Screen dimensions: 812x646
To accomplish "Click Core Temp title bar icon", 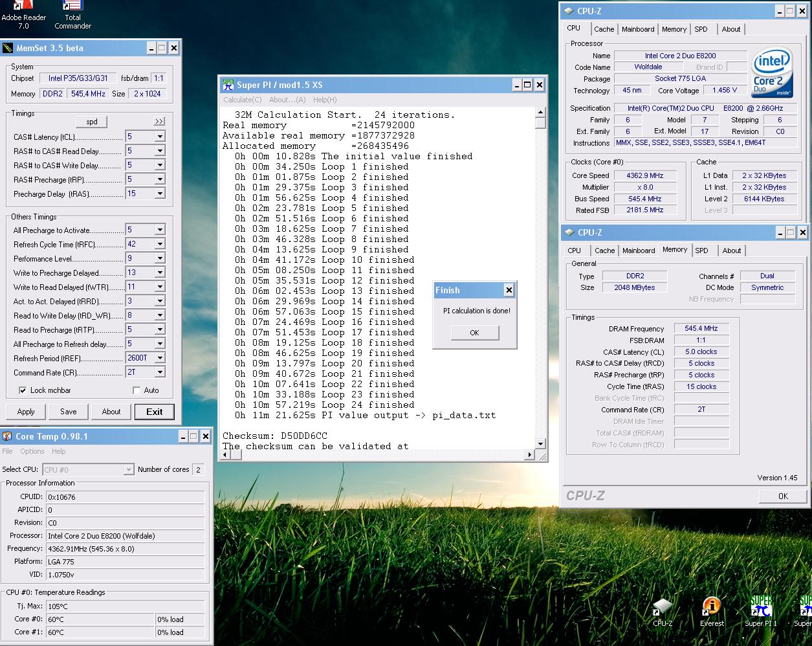I will (x=7, y=436).
